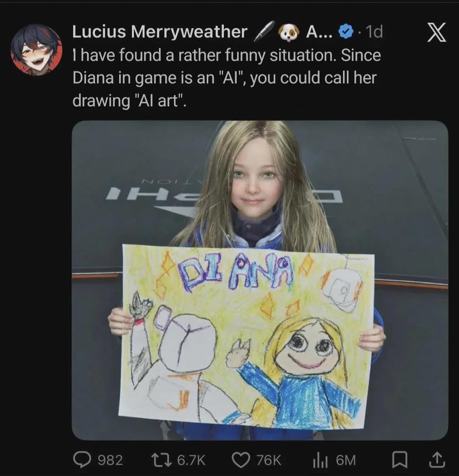Open the 1d timestamp link
The image size is (459, 476).
pos(374,31)
